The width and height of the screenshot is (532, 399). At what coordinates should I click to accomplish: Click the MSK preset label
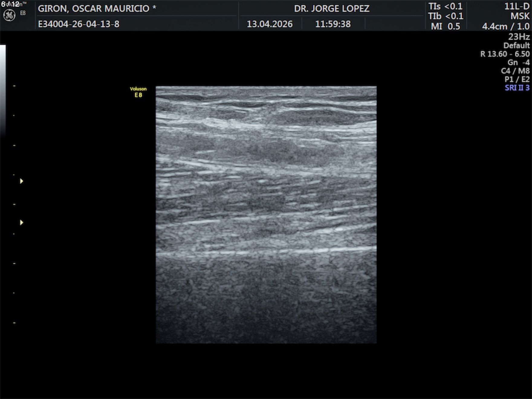coord(520,16)
